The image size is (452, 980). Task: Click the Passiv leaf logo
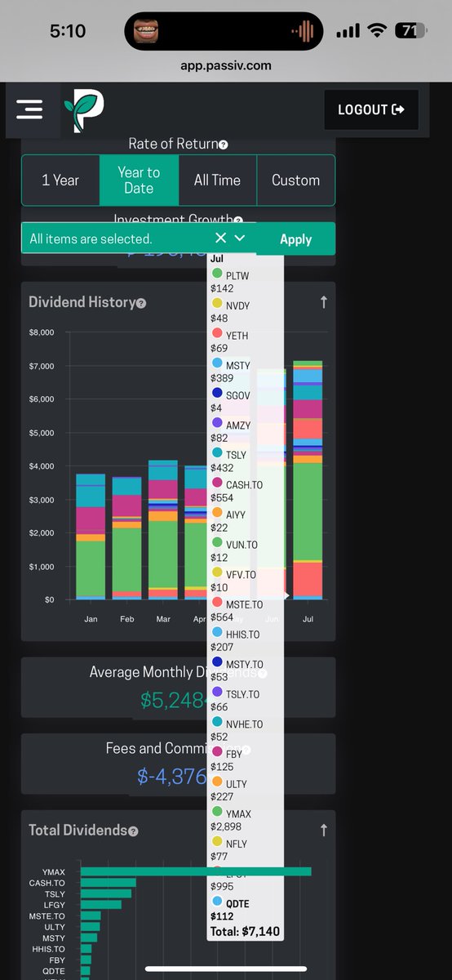(x=85, y=112)
